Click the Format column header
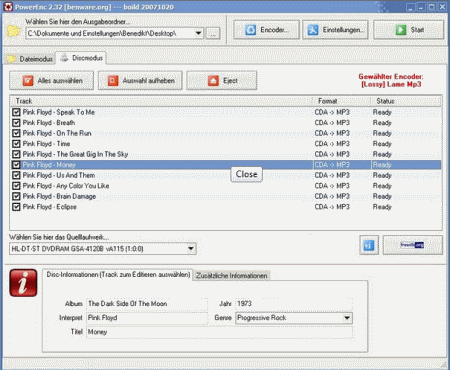450x370 pixels. pyautogui.click(x=342, y=101)
